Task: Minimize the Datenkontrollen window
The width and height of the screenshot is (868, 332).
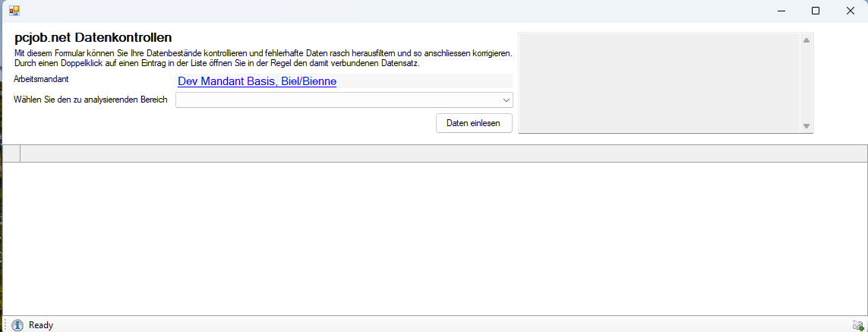Action: pyautogui.click(x=781, y=11)
